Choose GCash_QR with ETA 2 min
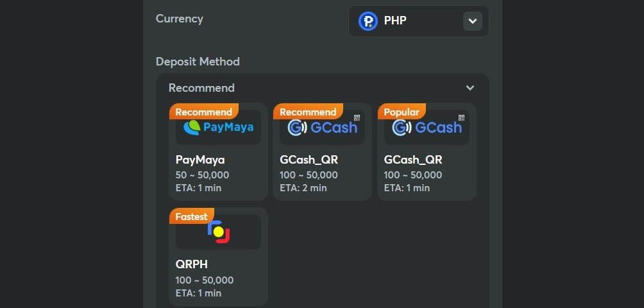The image size is (644, 308). click(x=322, y=151)
